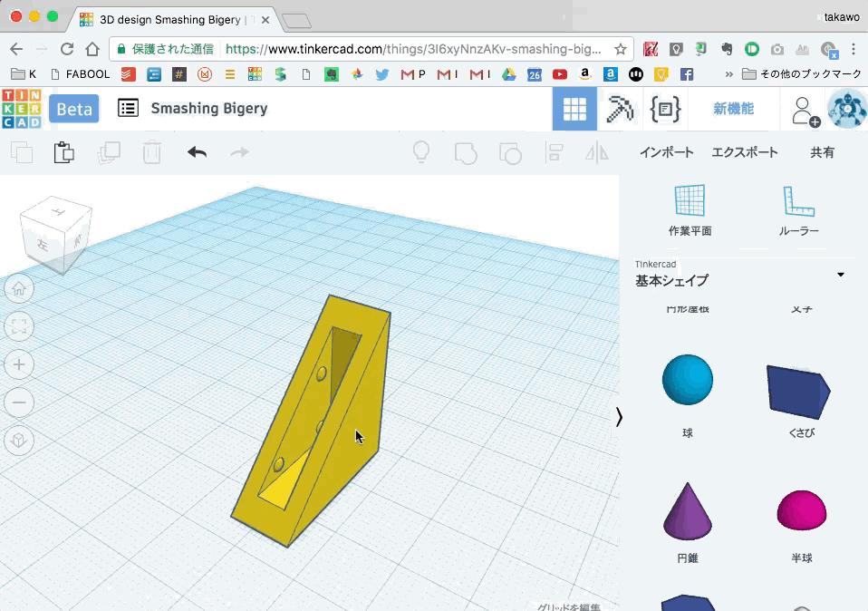The width and height of the screenshot is (868, 611).
Task: Select the 3D design grid view
Action: [x=574, y=109]
